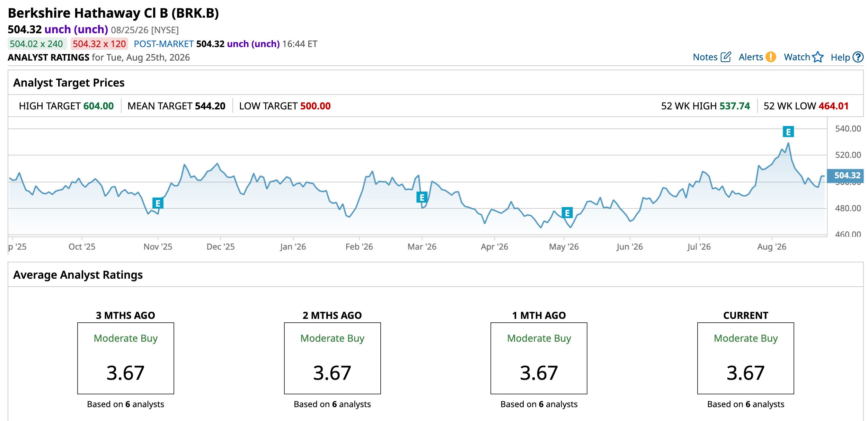Image resolution: width=868 pixels, height=421 pixels.
Task: Click the Aug '26 earnings E marker
Action: [x=788, y=132]
